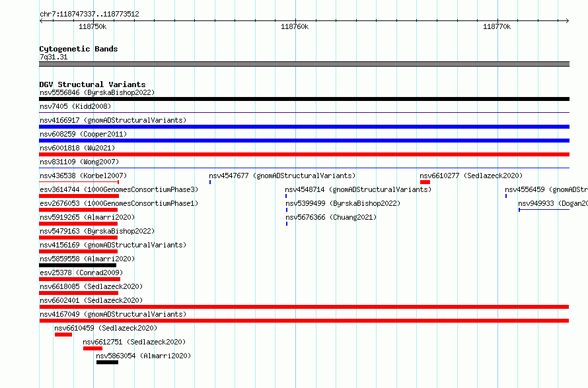Select the blue nsv4166917 variant bar
Viewport: 588px width, 388px height.
[x=304, y=127]
